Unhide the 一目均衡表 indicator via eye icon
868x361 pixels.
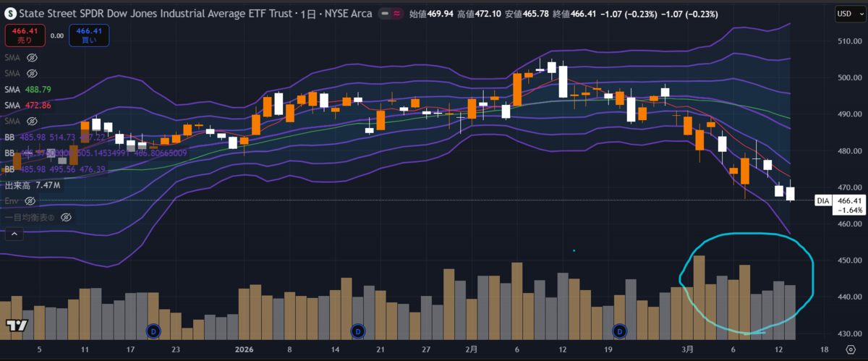tap(66, 216)
